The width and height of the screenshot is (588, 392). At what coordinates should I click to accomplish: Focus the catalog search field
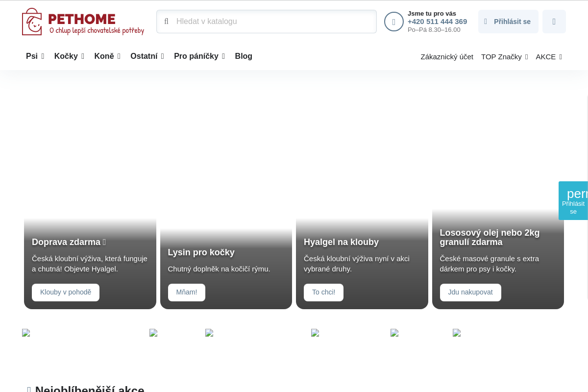(267, 22)
